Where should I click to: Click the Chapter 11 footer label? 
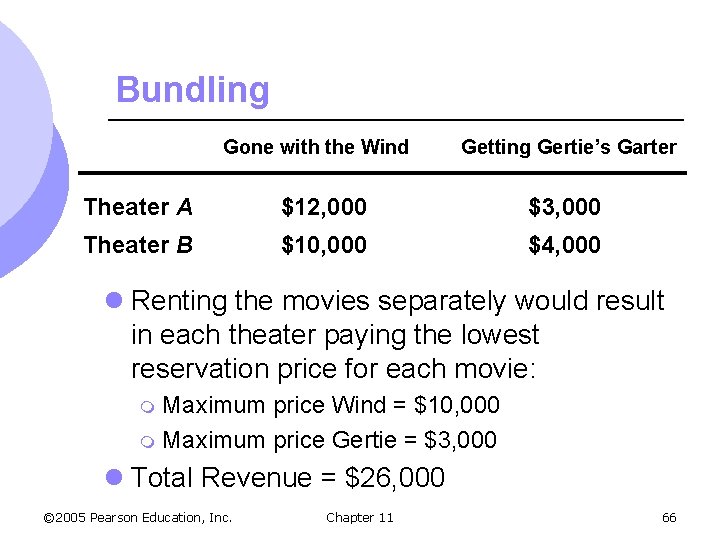click(360, 518)
